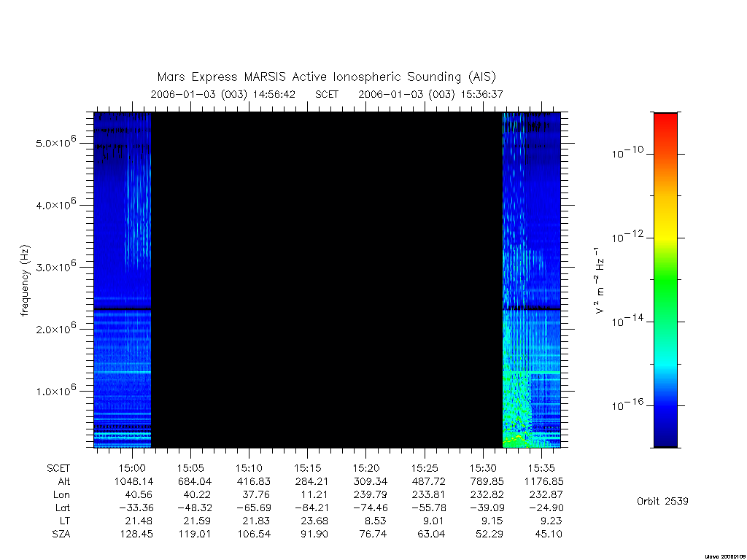This screenshot has height=560, width=747.
Task: Click altitude value '1176.85'
Action: [x=543, y=481]
